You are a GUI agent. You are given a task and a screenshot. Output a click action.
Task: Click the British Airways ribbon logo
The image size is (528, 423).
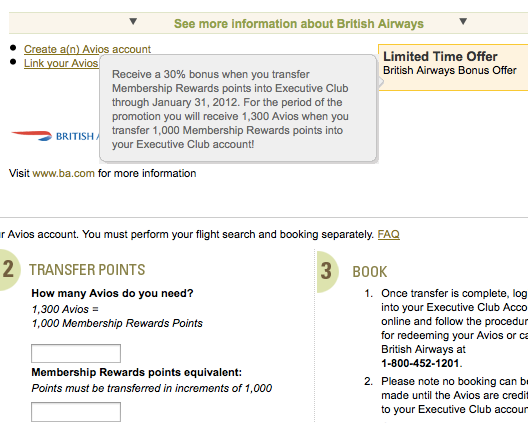tap(31, 135)
